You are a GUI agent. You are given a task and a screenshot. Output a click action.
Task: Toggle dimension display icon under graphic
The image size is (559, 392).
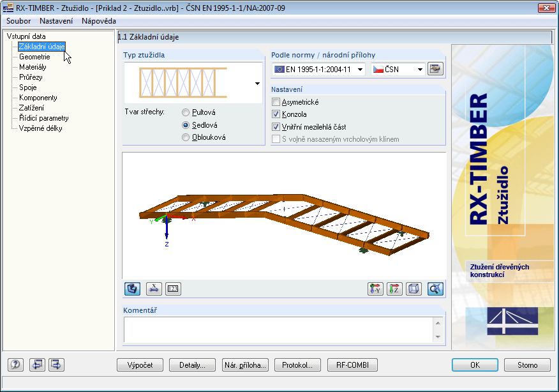point(154,289)
